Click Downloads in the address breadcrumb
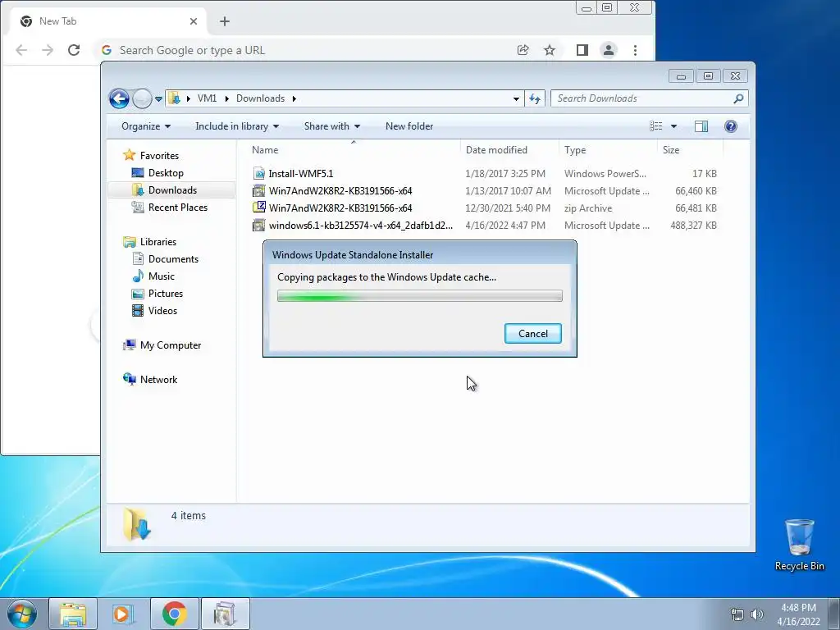Screen dimensions: 840x630 (x=260, y=98)
